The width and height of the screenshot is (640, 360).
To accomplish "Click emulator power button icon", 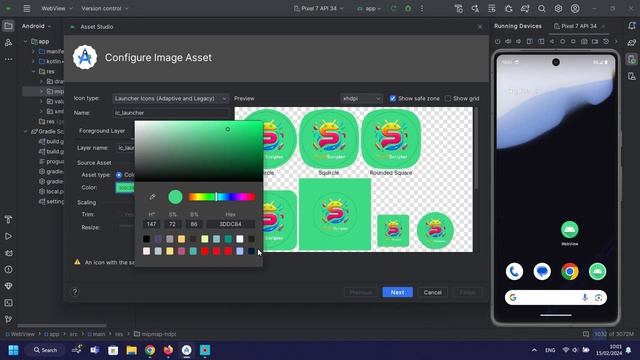I will coord(497,41).
